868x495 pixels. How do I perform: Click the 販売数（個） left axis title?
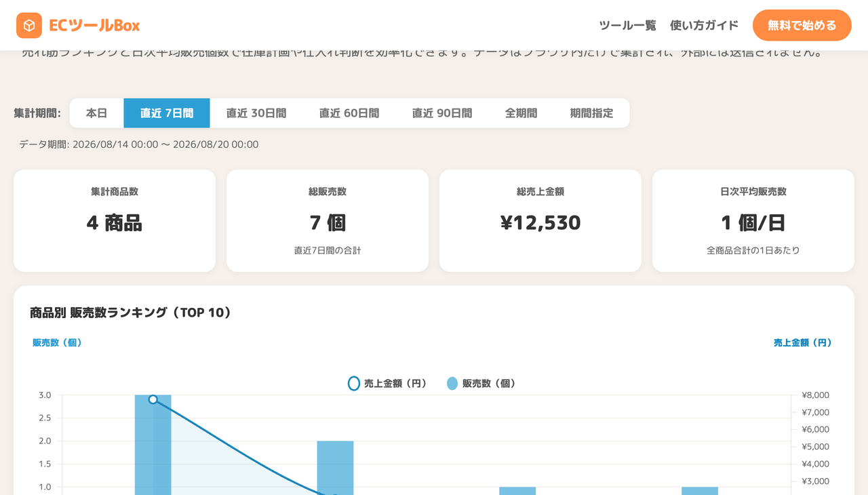pos(58,343)
